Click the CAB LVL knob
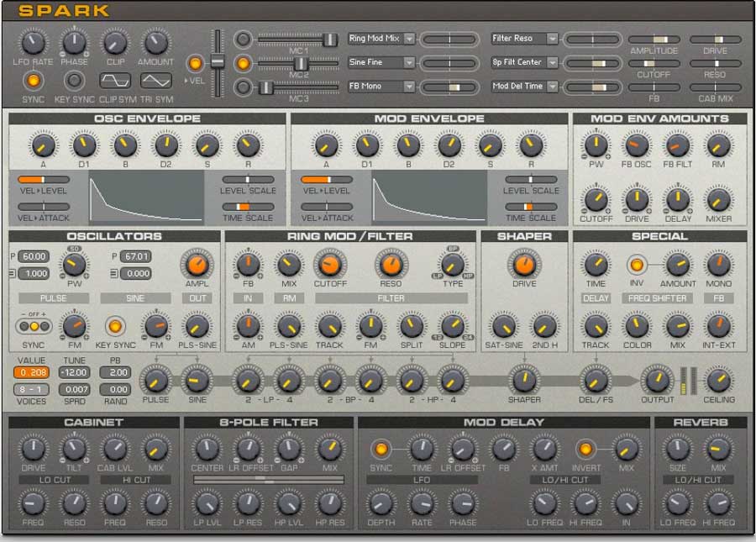 (x=115, y=450)
